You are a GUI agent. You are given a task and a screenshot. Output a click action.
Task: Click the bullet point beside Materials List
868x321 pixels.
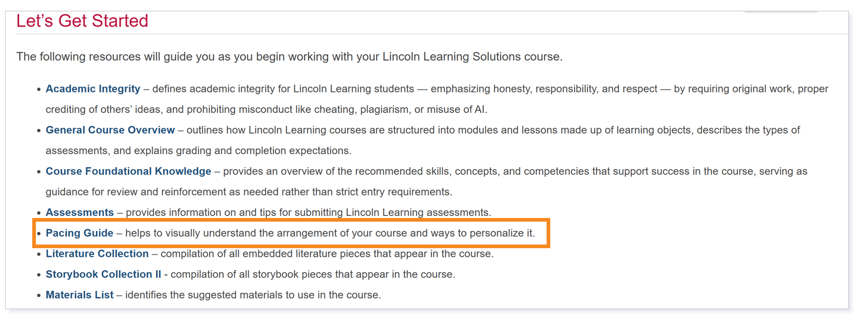pos(39,296)
